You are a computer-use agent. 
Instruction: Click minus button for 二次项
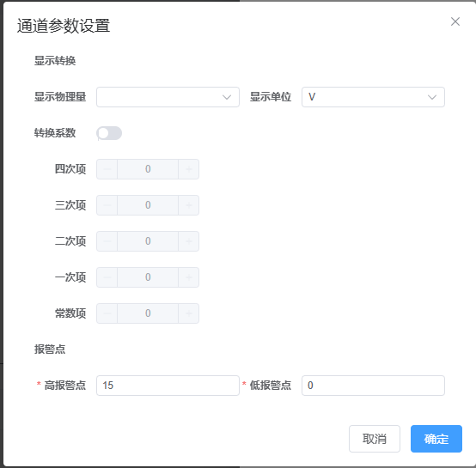(x=107, y=241)
